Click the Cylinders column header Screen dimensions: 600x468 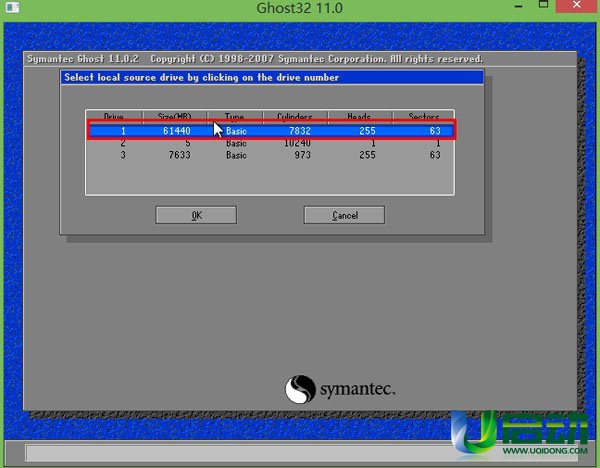[x=295, y=117]
